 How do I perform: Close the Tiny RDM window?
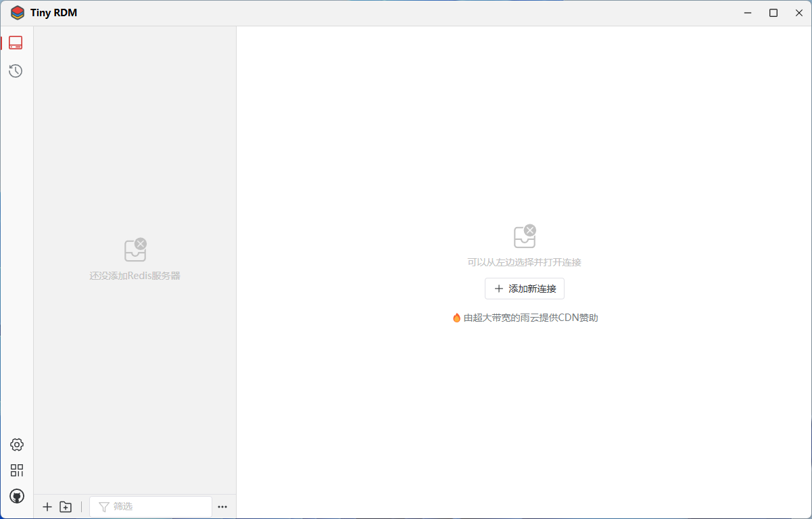(799, 13)
